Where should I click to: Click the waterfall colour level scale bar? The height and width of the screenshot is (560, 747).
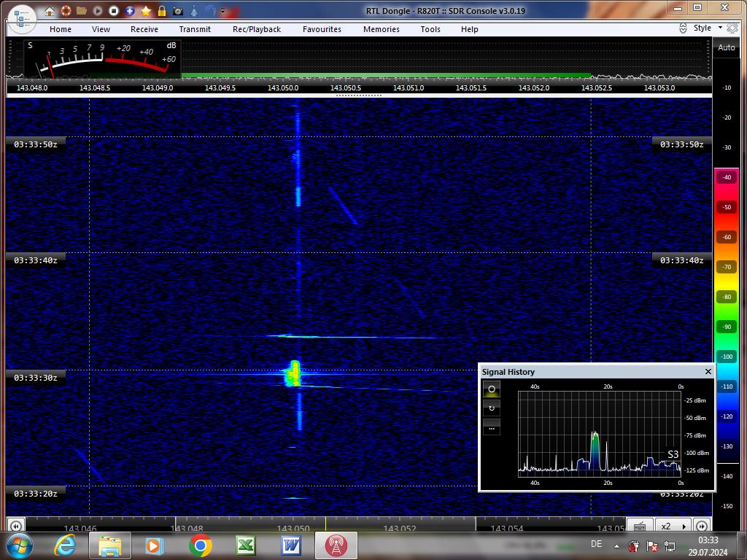pos(727,314)
